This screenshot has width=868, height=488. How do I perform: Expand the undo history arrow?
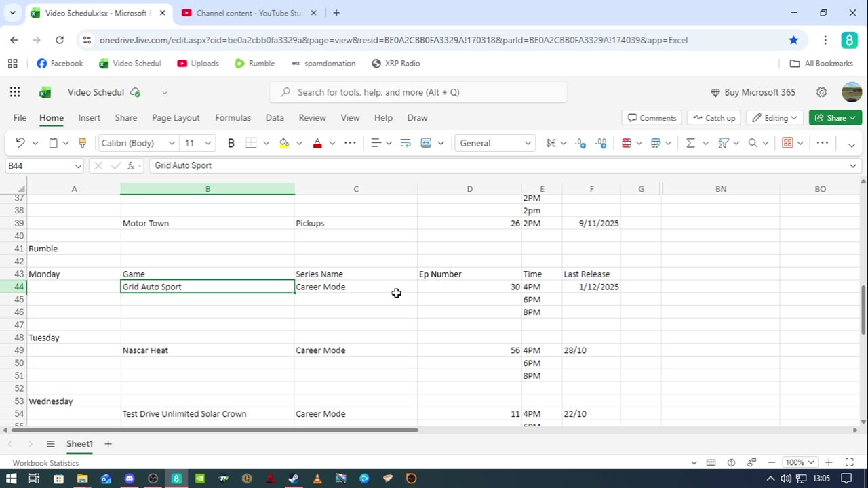(35, 143)
